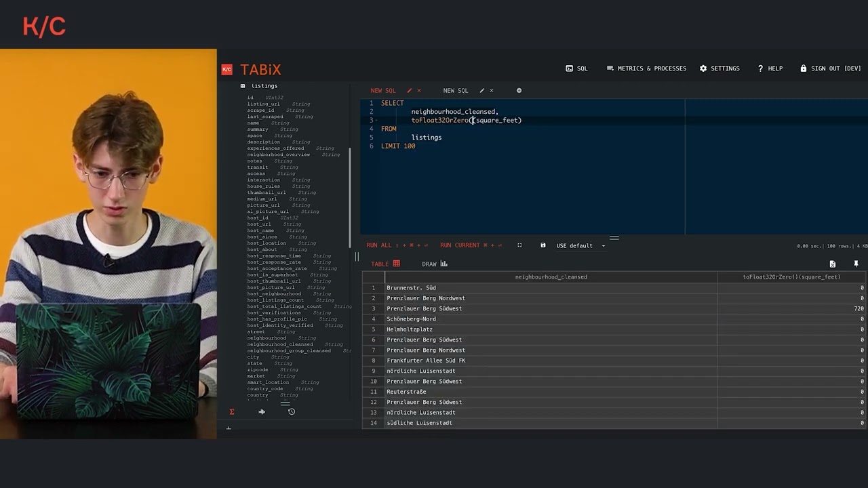Image resolution: width=868 pixels, height=488 pixels.
Task: Click the 'house_rules' column in sidebar
Action: click(263, 186)
